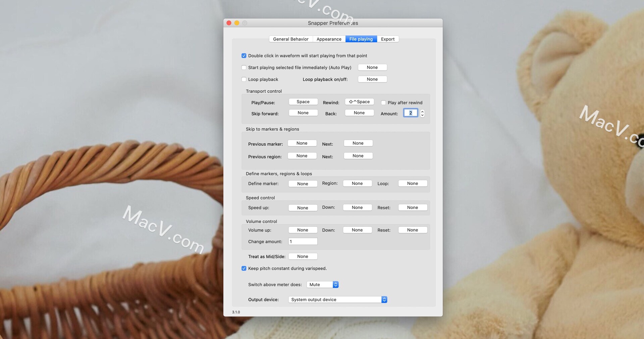The image size is (644, 339).
Task: Uncheck Double click in waveform option
Action: coord(244,56)
